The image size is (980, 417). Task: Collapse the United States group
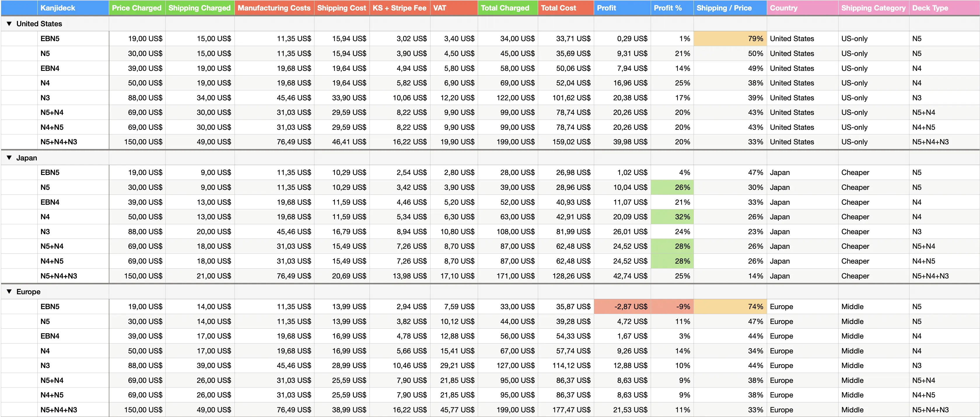point(9,24)
